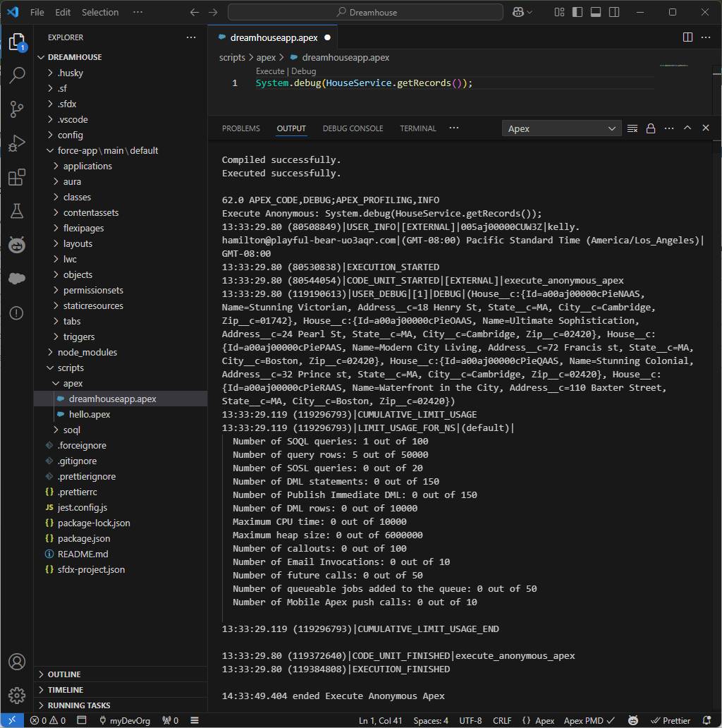
Task: Open output panel More Actions ellipsis
Action: click(x=668, y=128)
